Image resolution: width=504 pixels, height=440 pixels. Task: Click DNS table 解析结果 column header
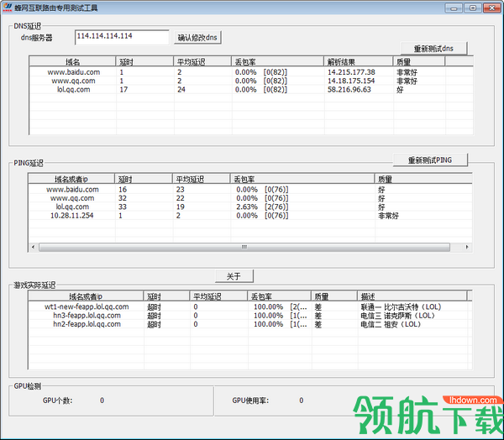(x=358, y=61)
